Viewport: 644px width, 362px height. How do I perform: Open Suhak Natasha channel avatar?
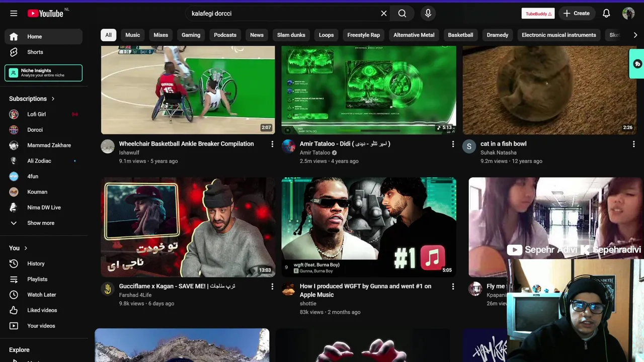pos(469,146)
